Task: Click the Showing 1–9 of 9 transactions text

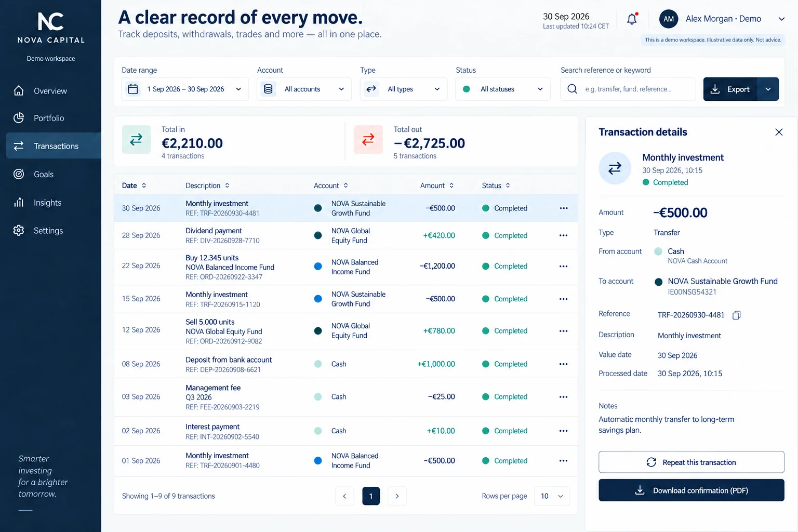Action: click(168, 496)
